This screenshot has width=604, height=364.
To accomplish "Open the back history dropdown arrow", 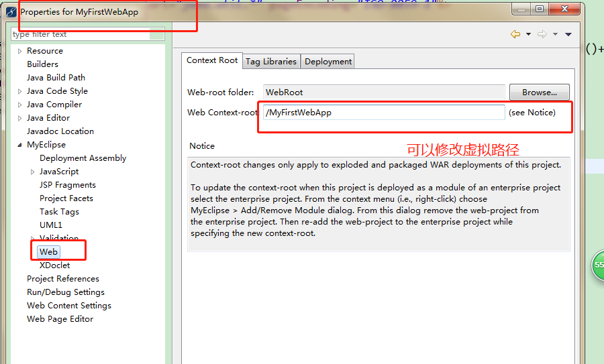I will [x=529, y=34].
